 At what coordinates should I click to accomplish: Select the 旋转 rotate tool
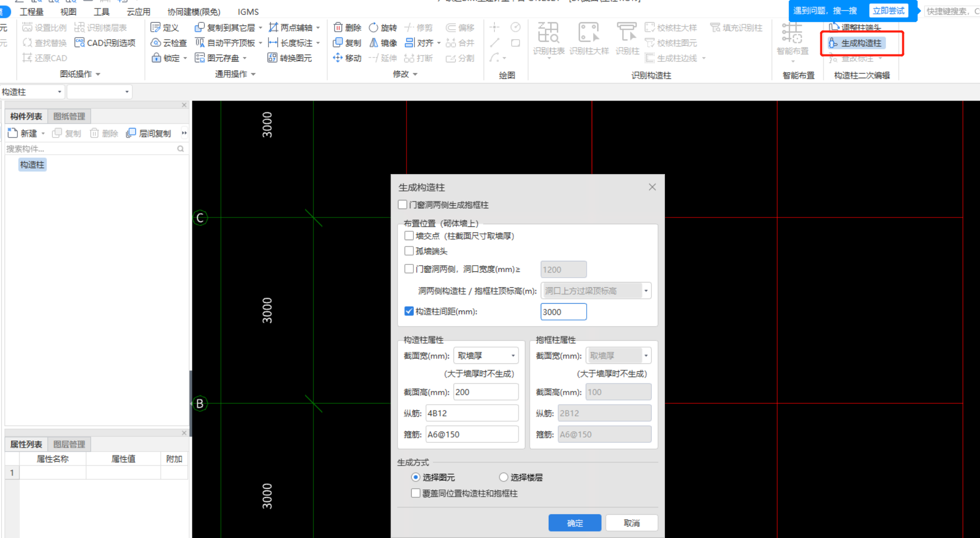[383, 28]
